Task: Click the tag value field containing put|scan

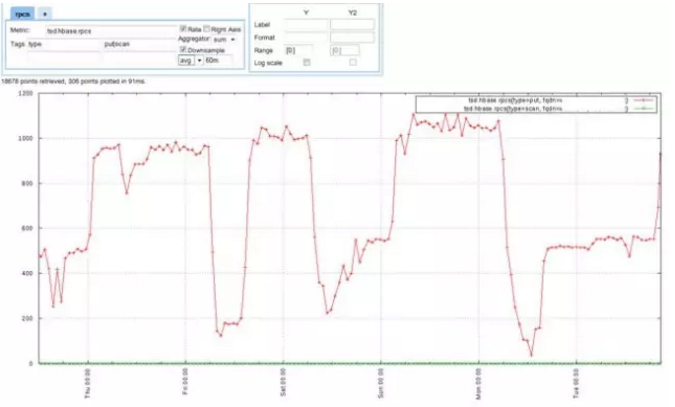Action: [140, 44]
